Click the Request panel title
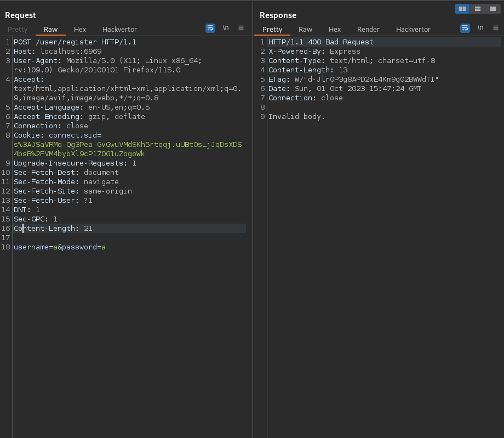The height and width of the screenshot is (438, 504). [x=20, y=15]
